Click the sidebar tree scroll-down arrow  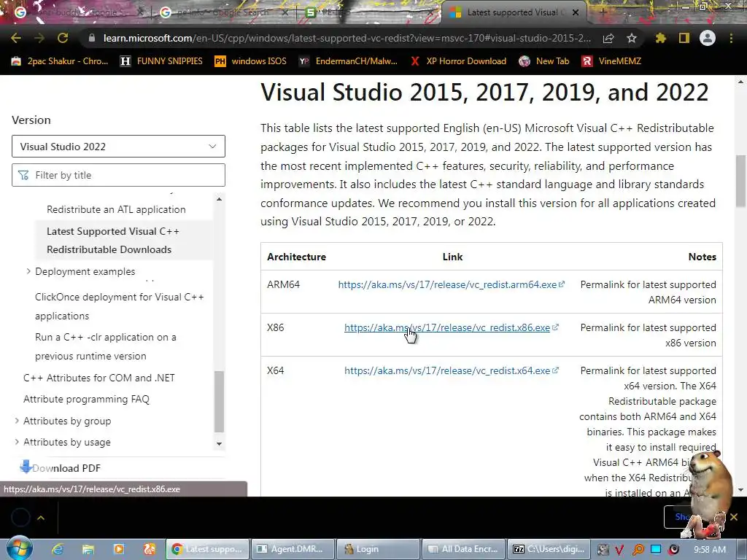click(219, 444)
